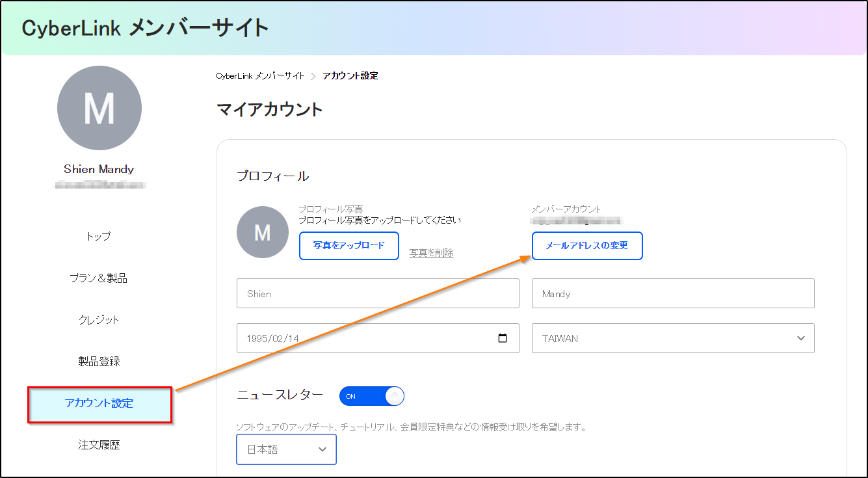Select the highlighted アカウント設定 menu item
868x478 pixels.
click(x=99, y=403)
